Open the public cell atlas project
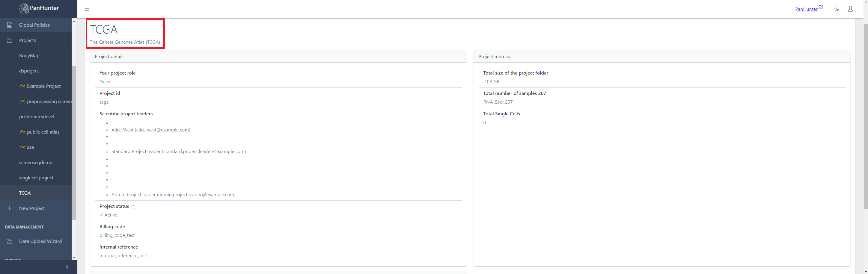868x274 pixels. pyautogui.click(x=43, y=132)
